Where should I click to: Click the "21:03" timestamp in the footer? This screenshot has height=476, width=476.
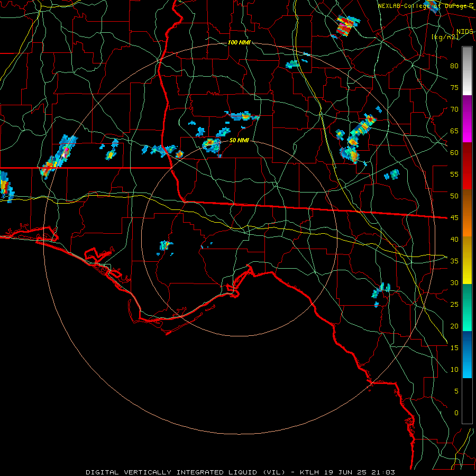tap(383, 472)
